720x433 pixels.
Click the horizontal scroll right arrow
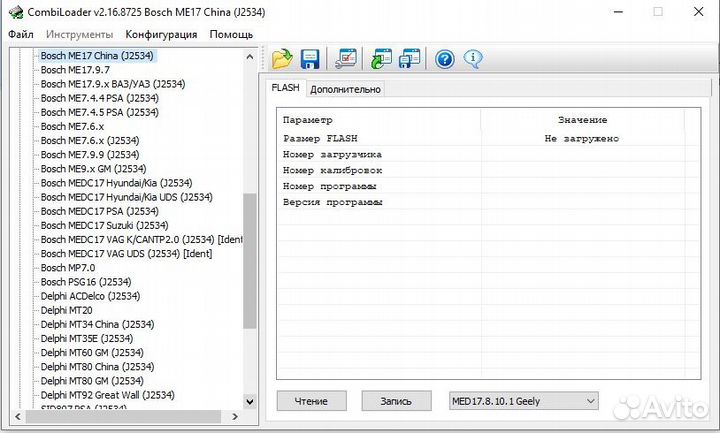coord(235,416)
